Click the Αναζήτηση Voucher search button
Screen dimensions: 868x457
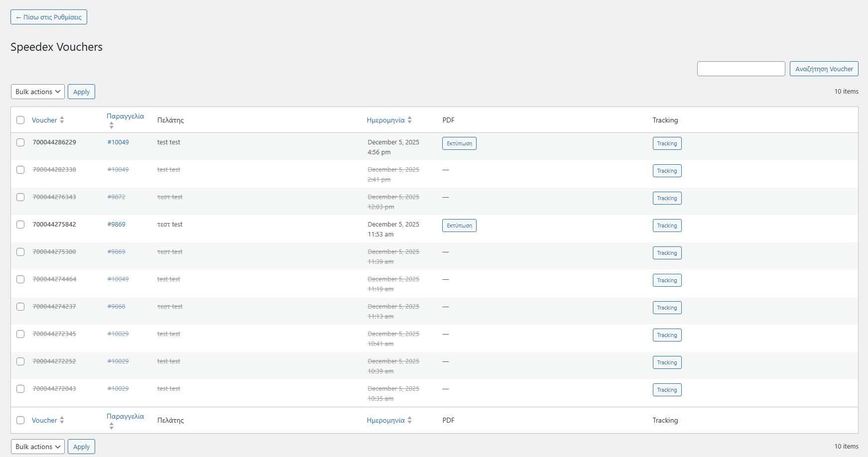pyautogui.click(x=824, y=69)
